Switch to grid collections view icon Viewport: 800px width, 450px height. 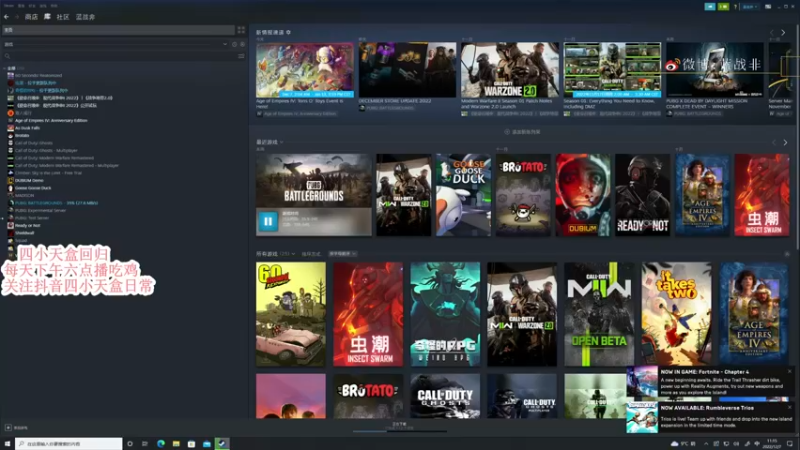coord(241,30)
